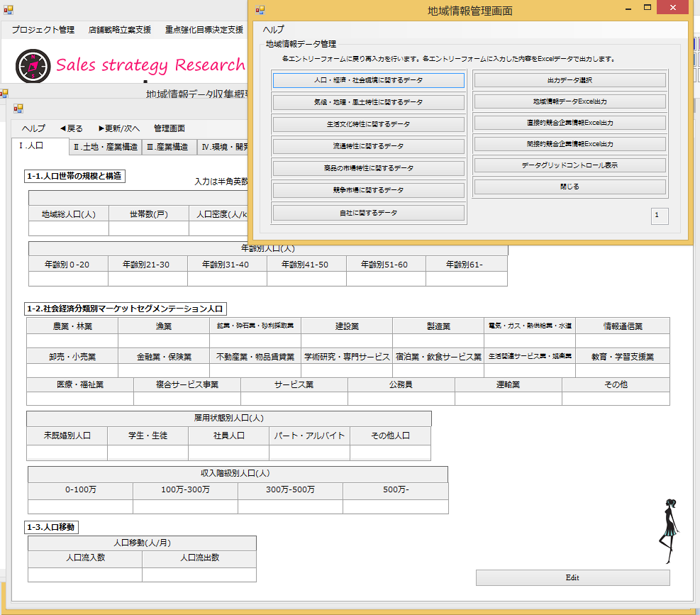This screenshot has width=700, height=615.
Task: Click the compass logo icon
Action: [30, 65]
